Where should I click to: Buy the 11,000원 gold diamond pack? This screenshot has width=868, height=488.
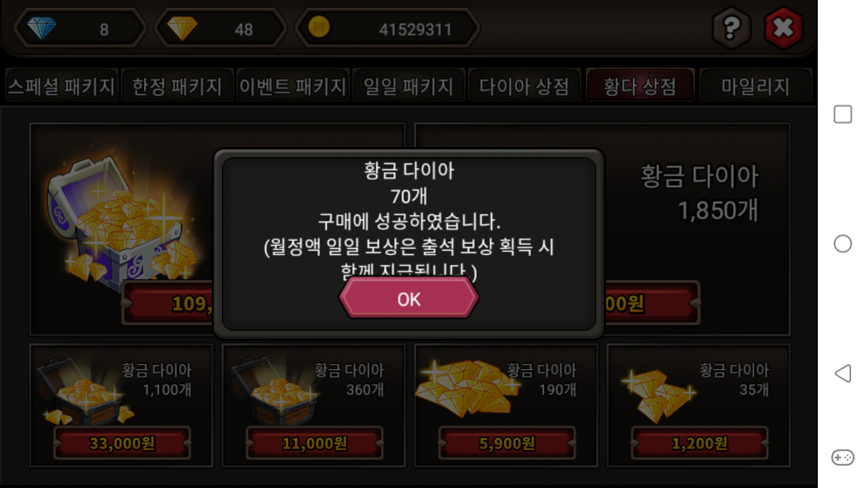315,443
